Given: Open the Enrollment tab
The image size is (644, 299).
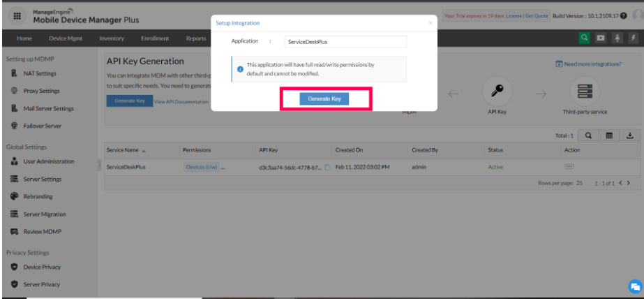Looking at the screenshot, I should (x=155, y=38).
